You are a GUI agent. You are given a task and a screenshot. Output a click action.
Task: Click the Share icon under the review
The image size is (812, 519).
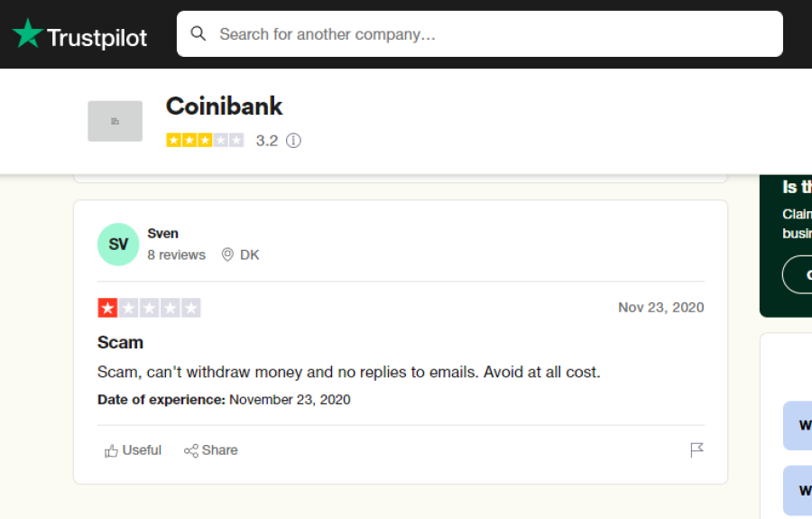pos(191,450)
